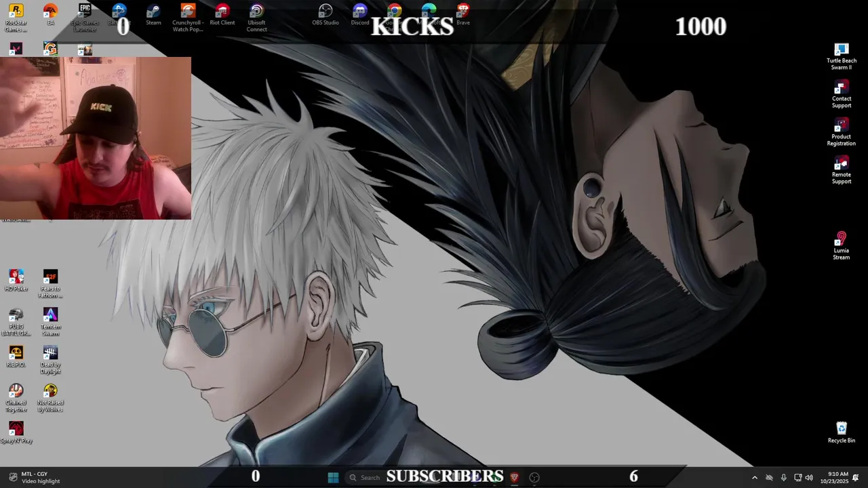Screen dimensions: 868x488
Task: Open Crunchyroll Watch Pop shortcut
Action: 188,18
